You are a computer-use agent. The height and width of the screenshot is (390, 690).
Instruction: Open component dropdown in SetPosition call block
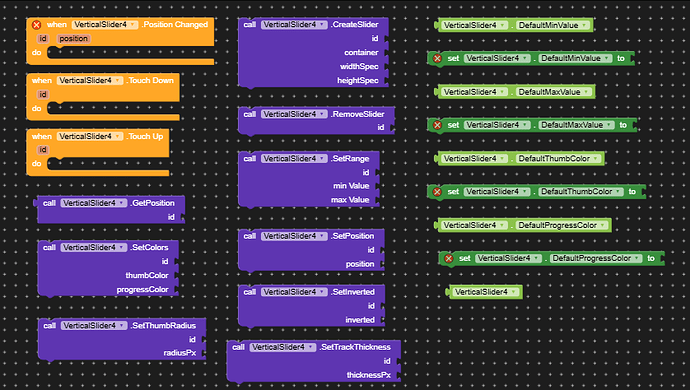pyautogui.click(x=294, y=236)
